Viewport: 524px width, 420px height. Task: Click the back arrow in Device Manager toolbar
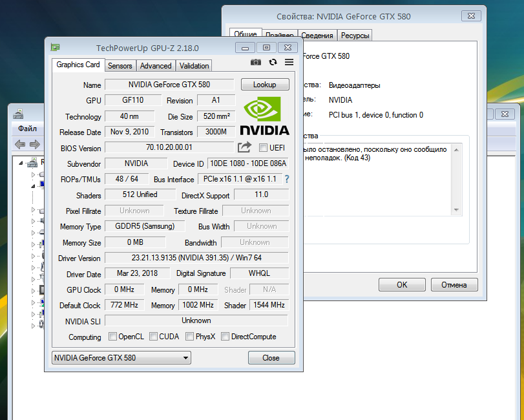(20, 144)
